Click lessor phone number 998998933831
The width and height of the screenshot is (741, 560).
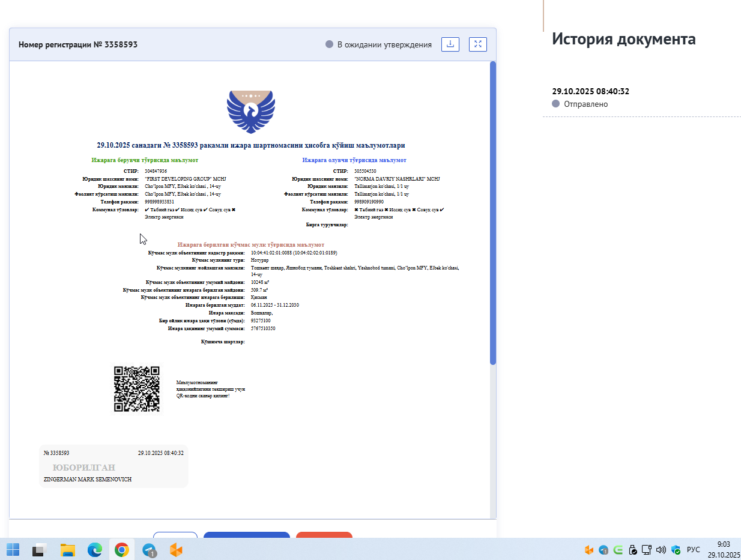[x=159, y=202]
